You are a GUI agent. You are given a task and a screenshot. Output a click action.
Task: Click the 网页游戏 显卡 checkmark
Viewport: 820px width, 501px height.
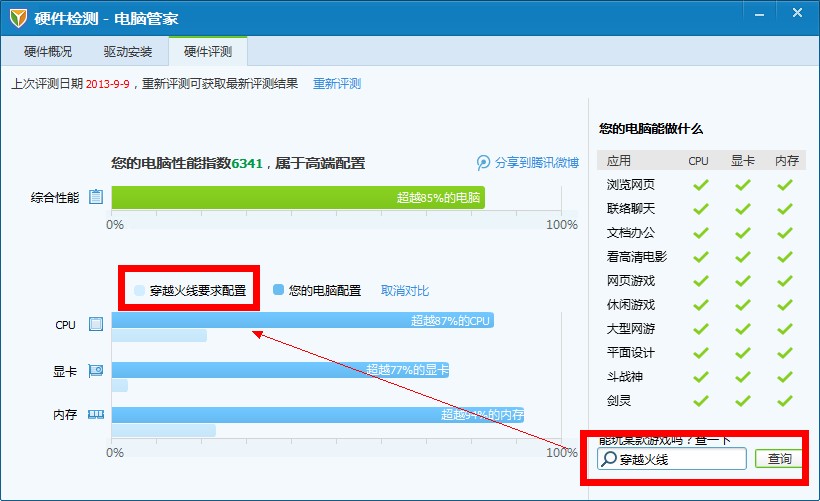click(x=743, y=281)
